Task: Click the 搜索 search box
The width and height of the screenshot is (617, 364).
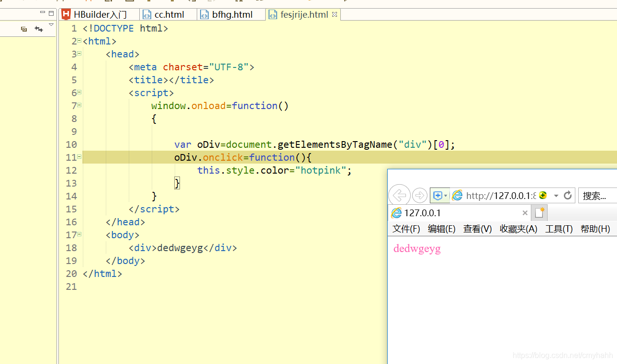Action: 597,195
